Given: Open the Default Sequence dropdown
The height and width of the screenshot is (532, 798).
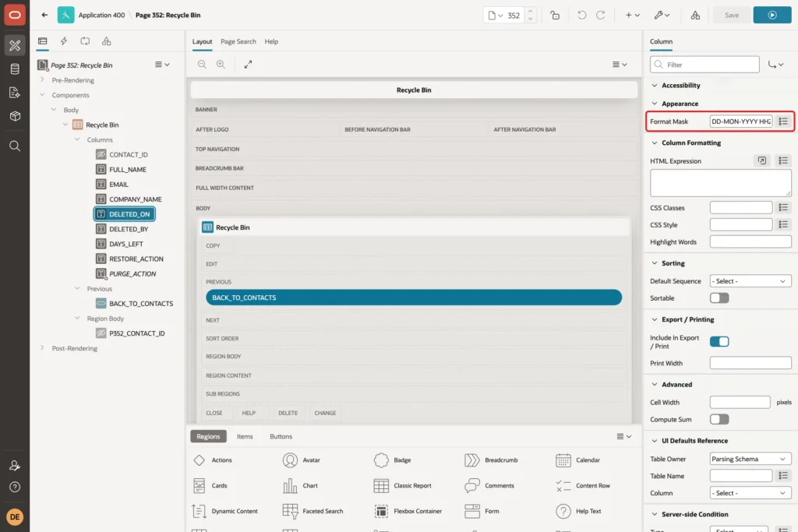Looking at the screenshot, I should pos(750,280).
